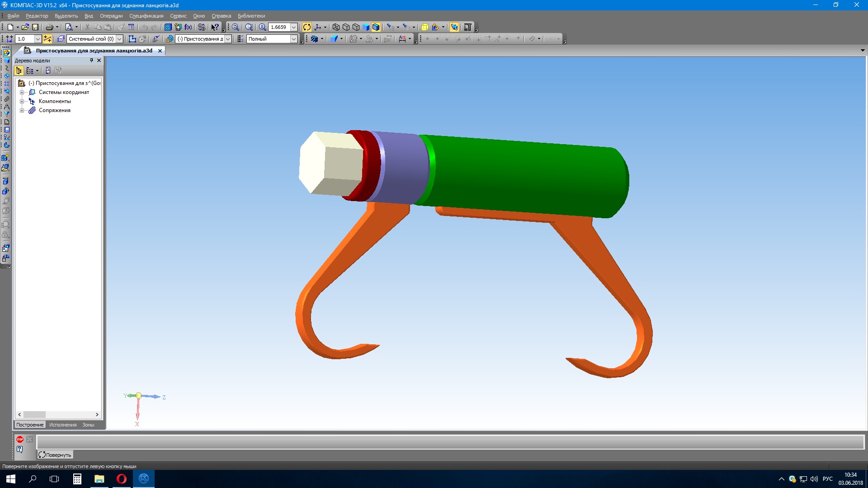Open the Файл menu
The height and width of the screenshot is (488, 868).
click(13, 16)
